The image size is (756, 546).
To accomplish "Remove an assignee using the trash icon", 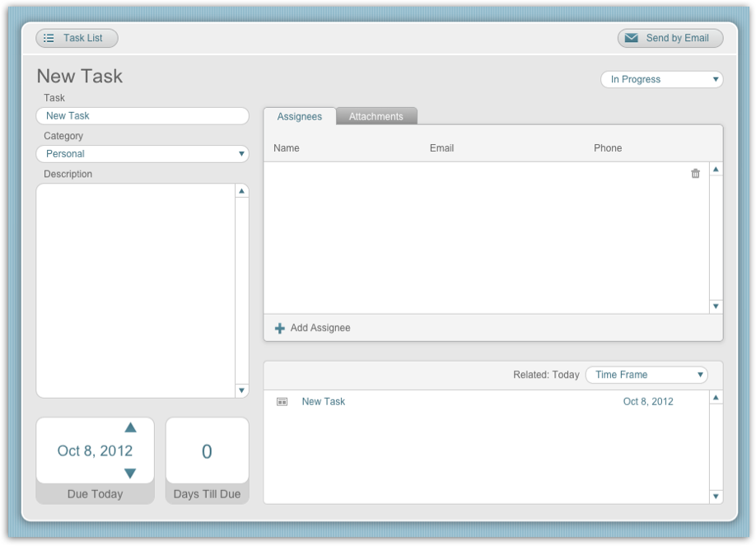I will [x=695, y=174].
